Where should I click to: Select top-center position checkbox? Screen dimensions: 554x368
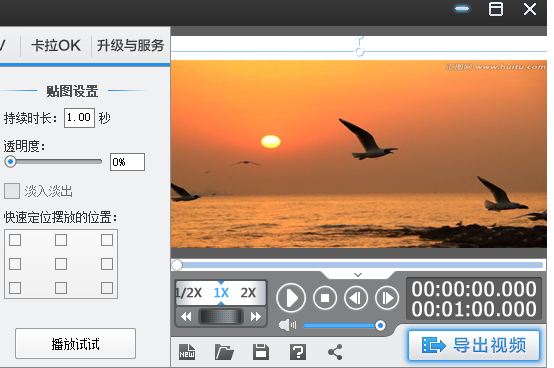(x=61, y=240)
